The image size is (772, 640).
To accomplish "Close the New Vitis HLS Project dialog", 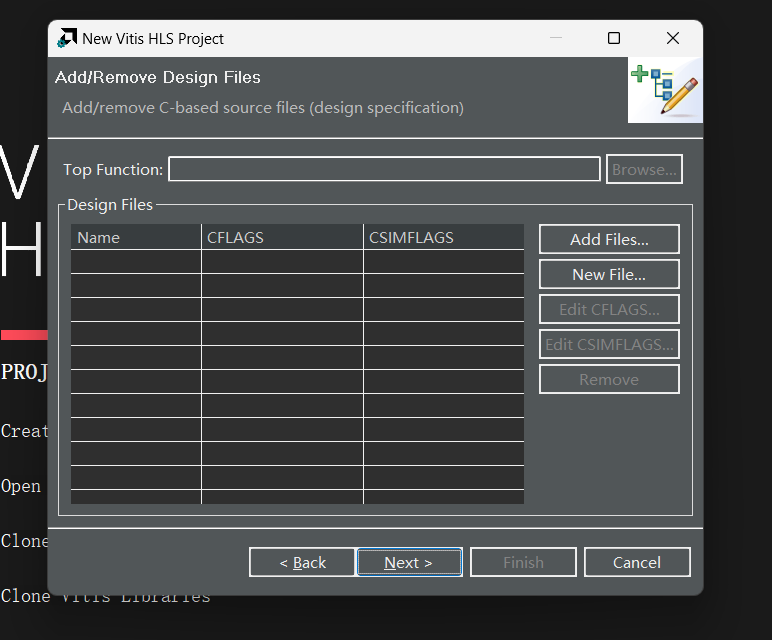I will [673, 38].
